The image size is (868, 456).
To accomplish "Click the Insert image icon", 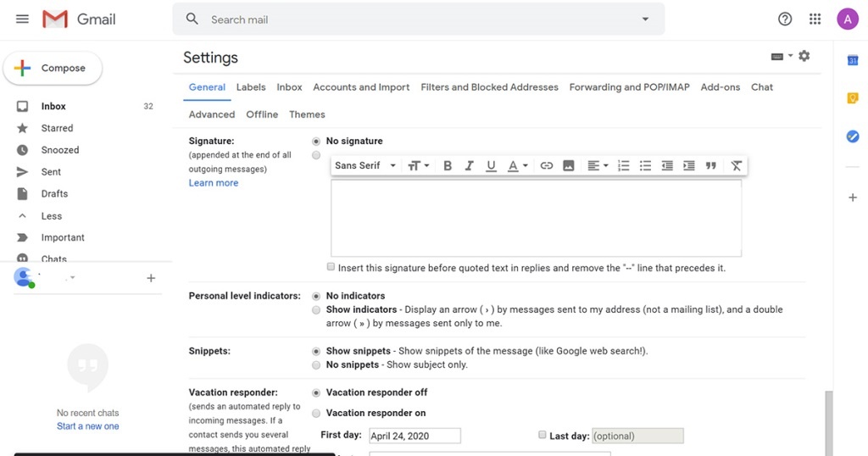I will (x=569, y=166).
